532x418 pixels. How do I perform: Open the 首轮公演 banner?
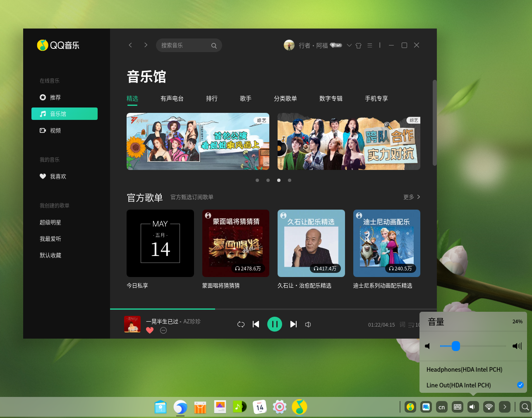[198, 141]
